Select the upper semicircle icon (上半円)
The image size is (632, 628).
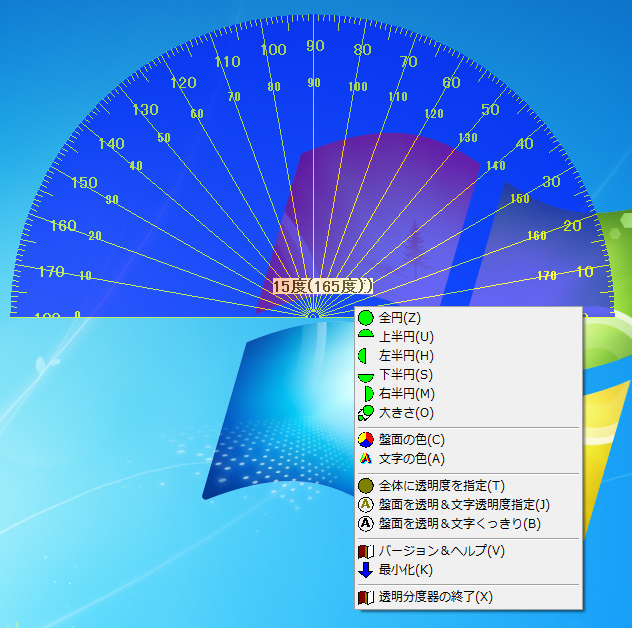point(366,336)
